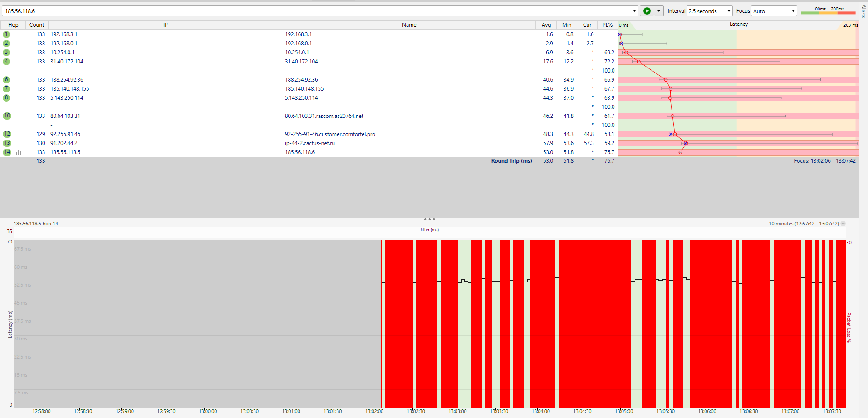Click the hop 3 green circle
Image resolution: width=868 pixels, height=418 pixels.
(6, 53)
